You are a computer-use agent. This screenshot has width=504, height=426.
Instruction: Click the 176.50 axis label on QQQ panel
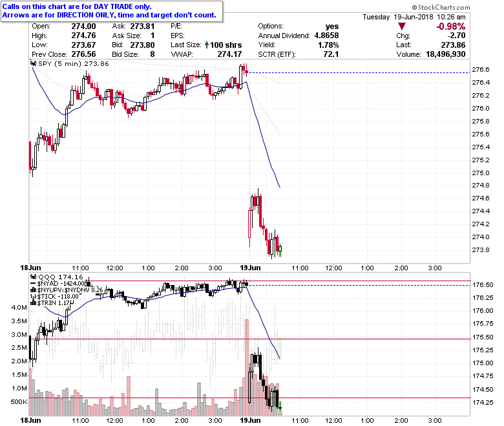pos(483,285)
